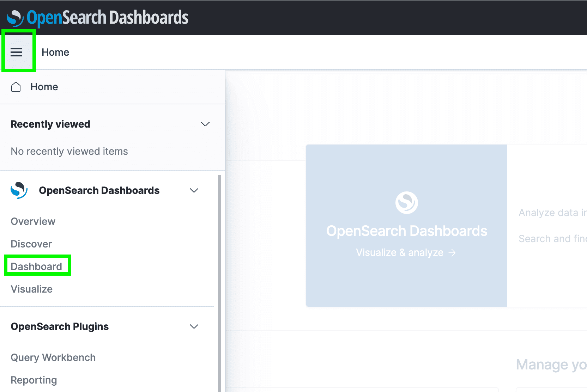This screenshot has width=587, height=392.
Task: Click the 'Manage yo' heading text
Action: [551, 365]
